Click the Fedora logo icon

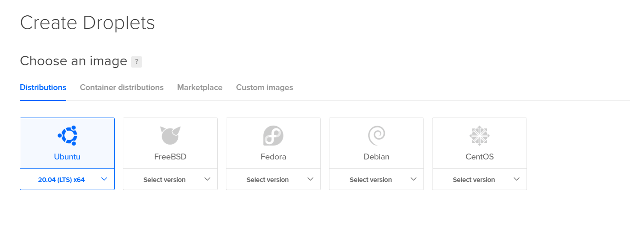point(273,136)
